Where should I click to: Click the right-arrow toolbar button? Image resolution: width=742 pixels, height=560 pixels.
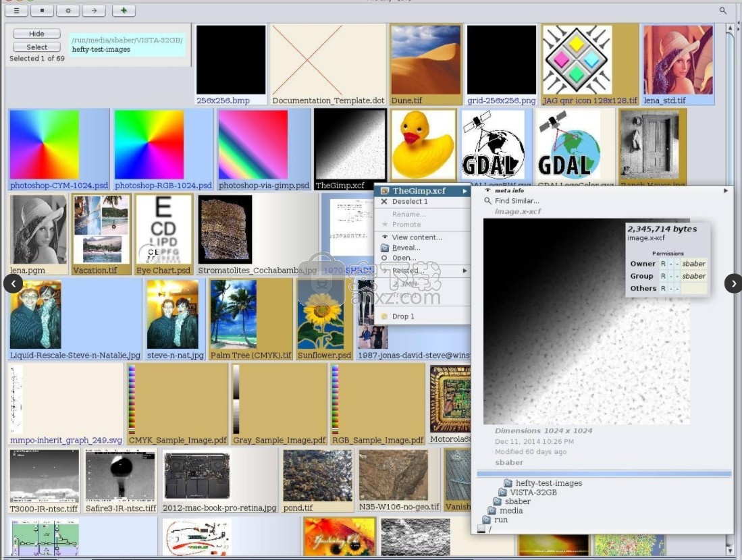(x=94, y=10)
